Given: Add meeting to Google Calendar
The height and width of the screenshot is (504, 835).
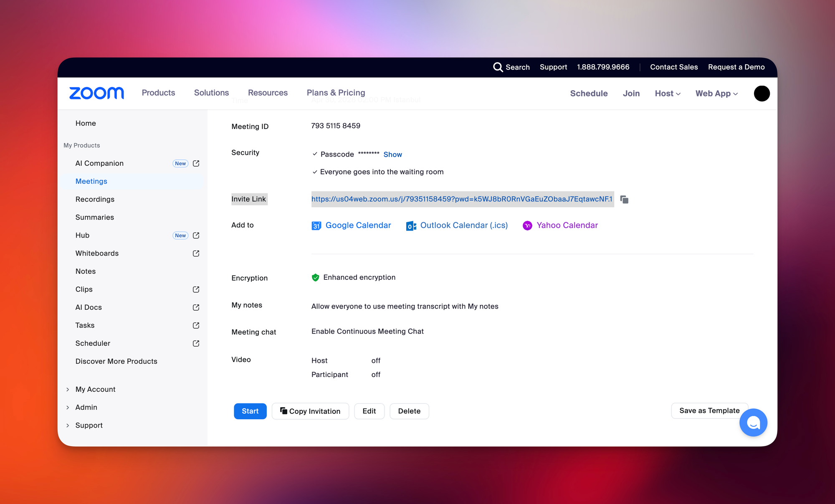Looking at the screenshot, I should coord(358,225).
